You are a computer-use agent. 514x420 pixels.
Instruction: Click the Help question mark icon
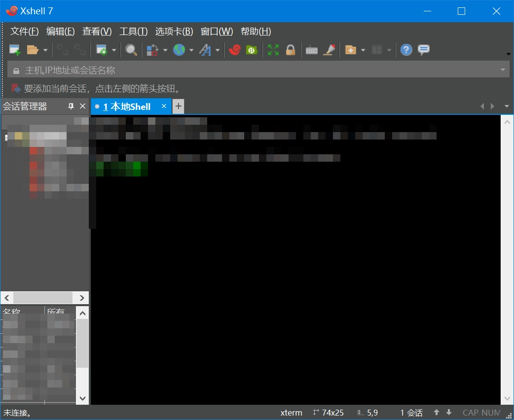406,50
